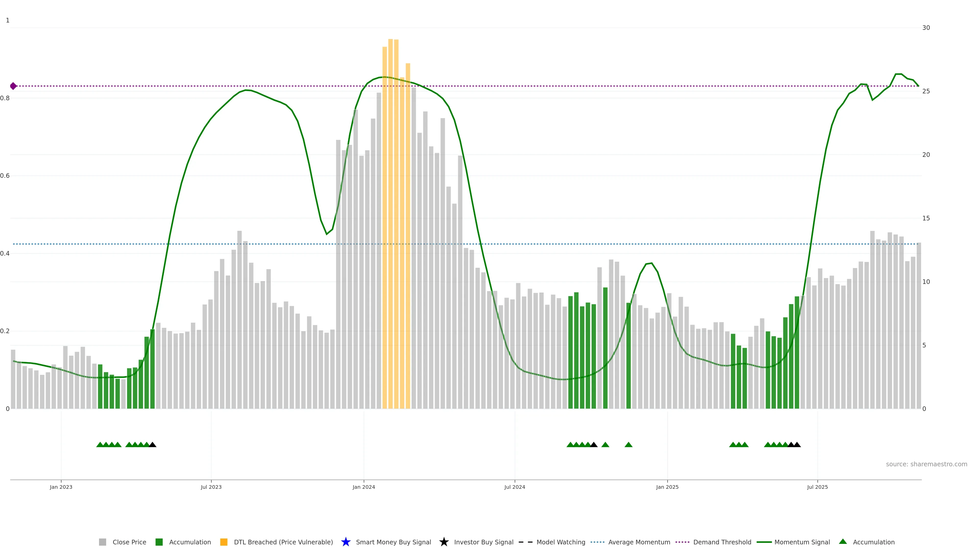Viewport: 980px width, 551px height.
Task: Click the orange DTL Breached legend square
Action: click(x=224, y=542)
